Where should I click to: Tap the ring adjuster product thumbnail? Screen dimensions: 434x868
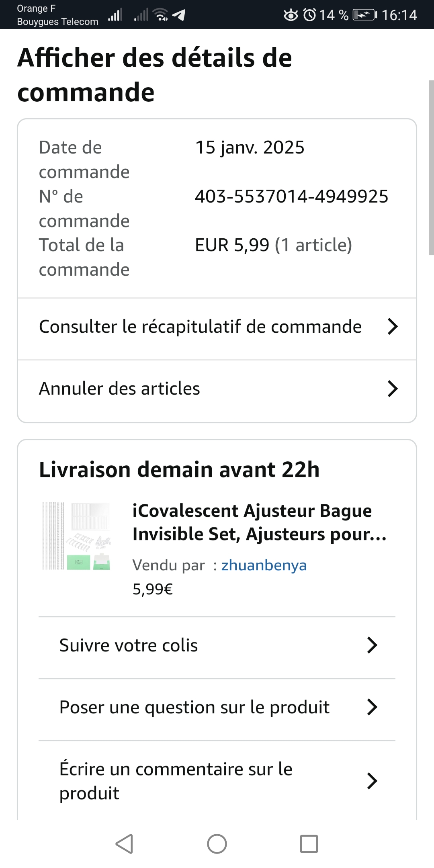[x=76, y=536]
